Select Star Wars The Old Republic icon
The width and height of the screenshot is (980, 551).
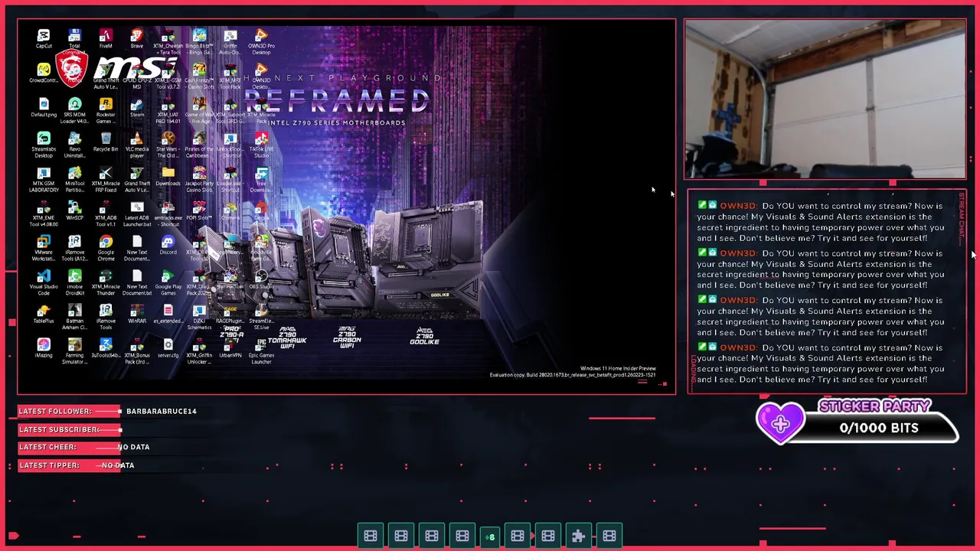[168, 145]
